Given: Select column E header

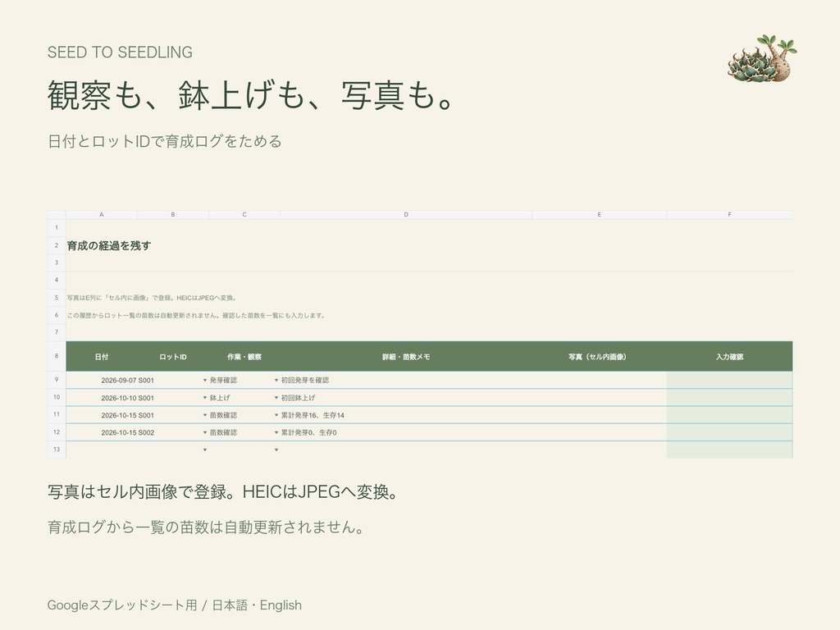Looking at the screenshot, I should [x=599, y=215].
